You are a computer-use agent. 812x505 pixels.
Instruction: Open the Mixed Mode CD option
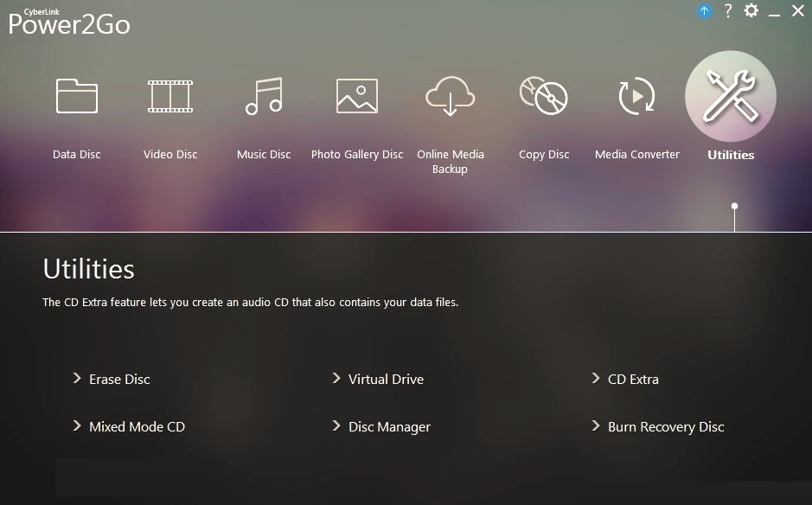[137, 427]
